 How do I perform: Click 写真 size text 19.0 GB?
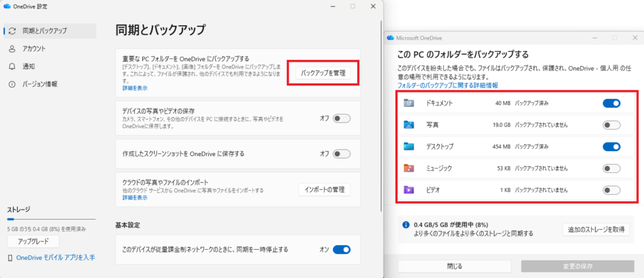click(x=501, y=125)
